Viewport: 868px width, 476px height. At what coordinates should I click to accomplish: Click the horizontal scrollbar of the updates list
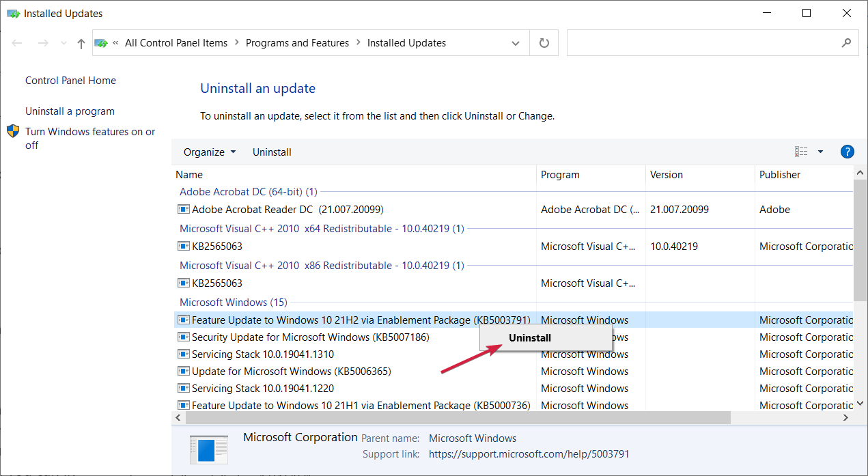pyautogui.click(x=458, y=417)
